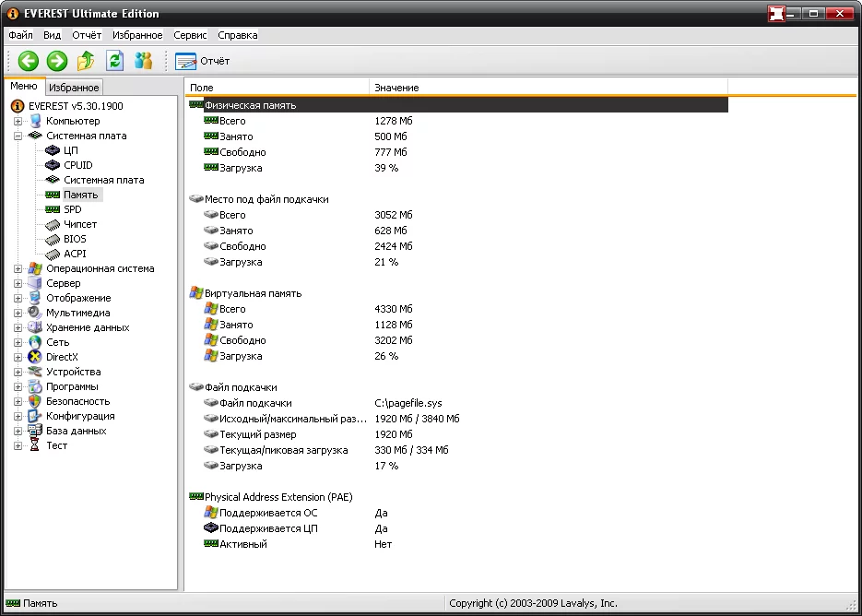Screen dimensions: 862x616
Task: Expand the Сервер node
Action: (x=18, y=284)
